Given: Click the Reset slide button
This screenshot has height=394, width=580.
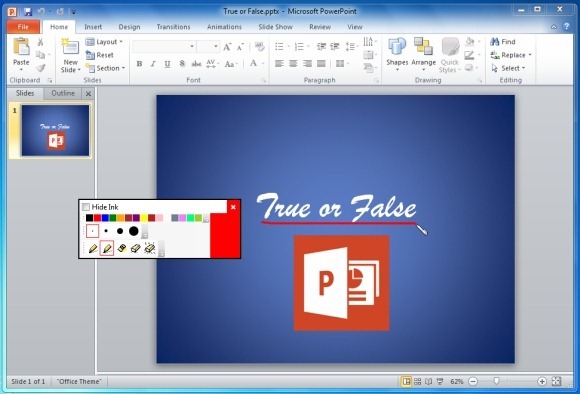Looking at the screenshot, I should click(x=100, y=55).
